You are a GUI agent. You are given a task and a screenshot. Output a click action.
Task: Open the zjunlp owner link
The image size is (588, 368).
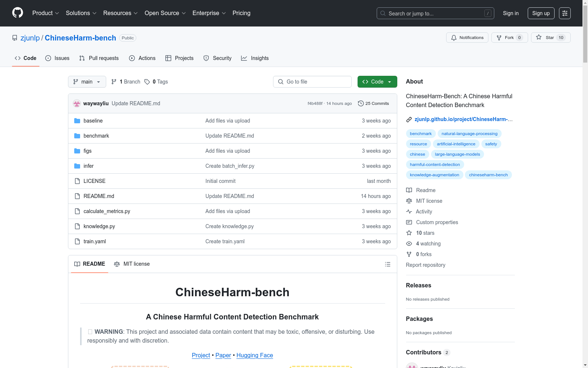[x=30, y=38]
